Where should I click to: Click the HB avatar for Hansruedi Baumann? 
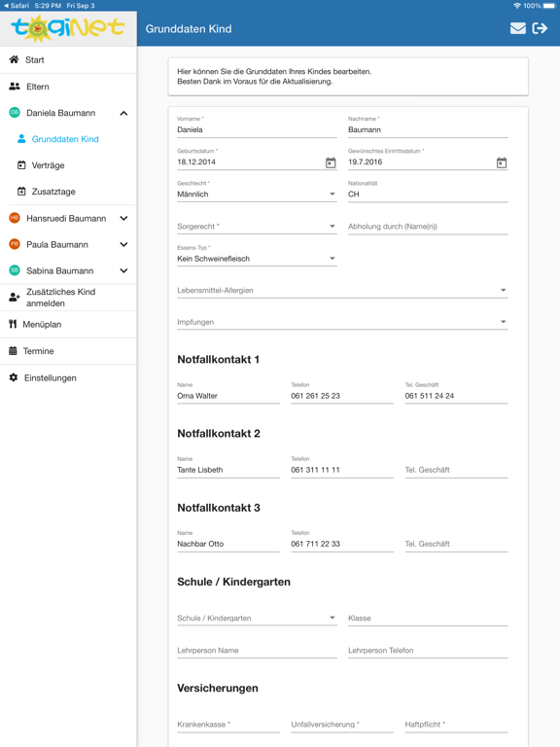click(x=15, y=218)
